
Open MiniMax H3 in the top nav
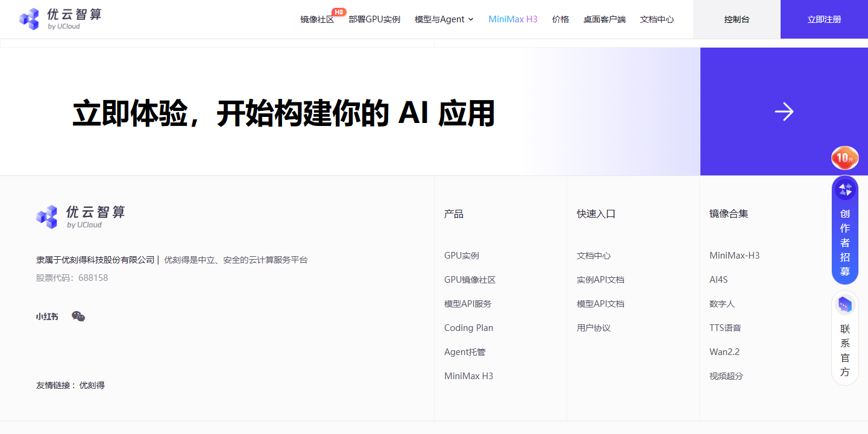tap(513, 19)
